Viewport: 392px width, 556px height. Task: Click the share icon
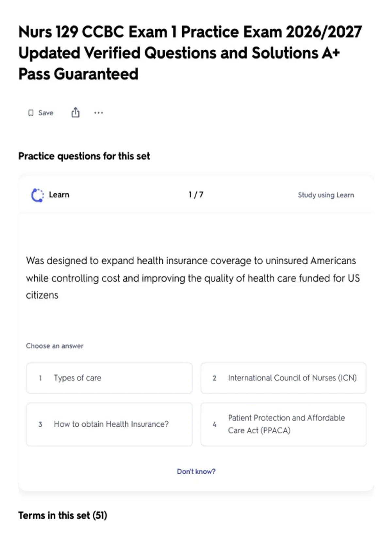pos(75,112)
